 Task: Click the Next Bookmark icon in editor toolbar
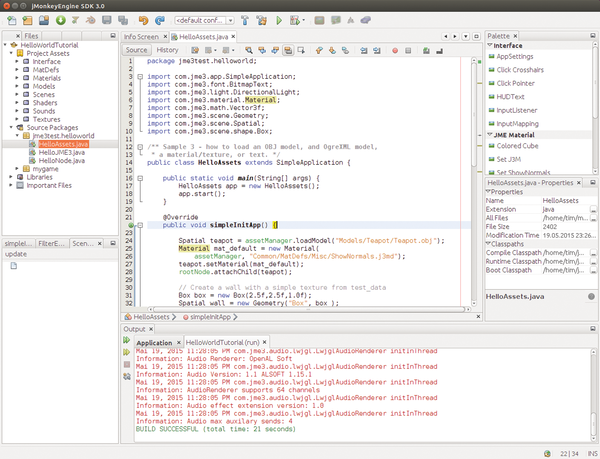332,50
